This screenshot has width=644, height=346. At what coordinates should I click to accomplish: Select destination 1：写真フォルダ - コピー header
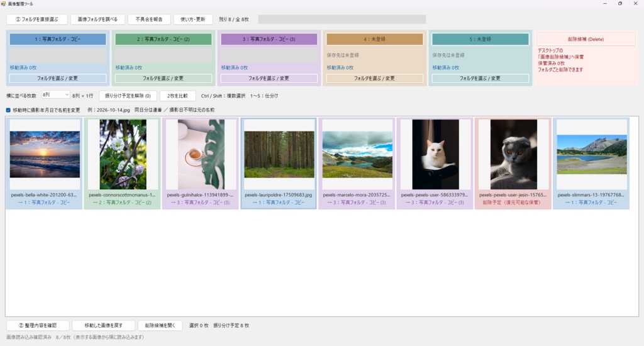coord(57,39)
